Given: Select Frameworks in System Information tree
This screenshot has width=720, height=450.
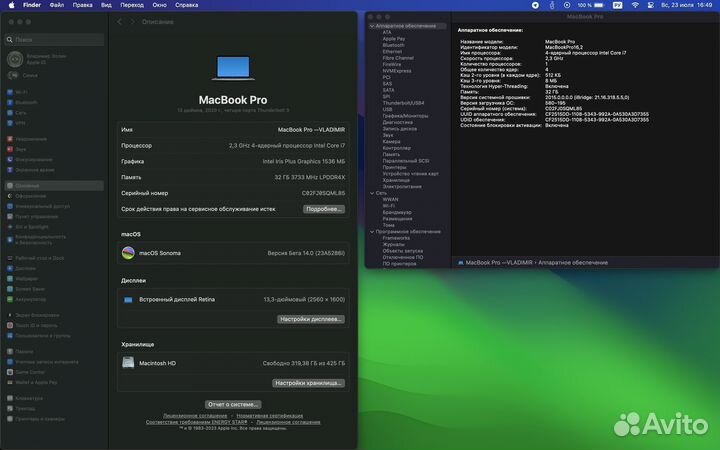Looking at the screenshot, I should click(396, 238).
